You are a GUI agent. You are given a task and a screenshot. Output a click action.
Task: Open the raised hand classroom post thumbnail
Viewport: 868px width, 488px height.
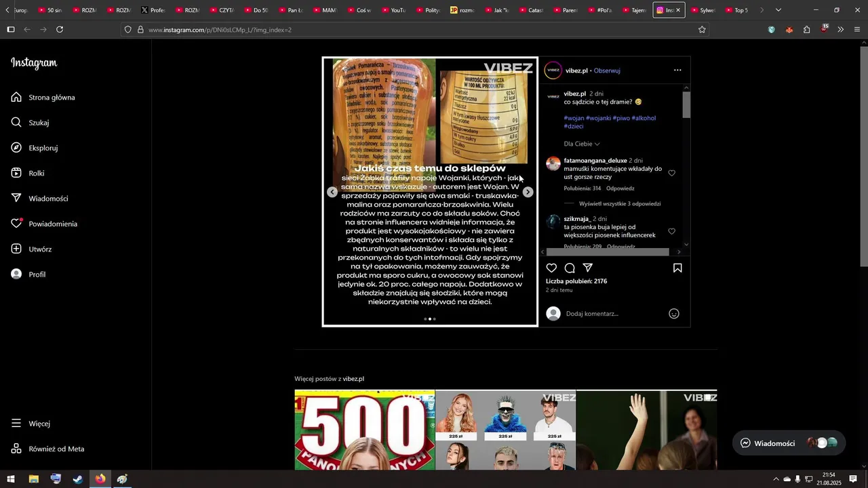point(646,430)
